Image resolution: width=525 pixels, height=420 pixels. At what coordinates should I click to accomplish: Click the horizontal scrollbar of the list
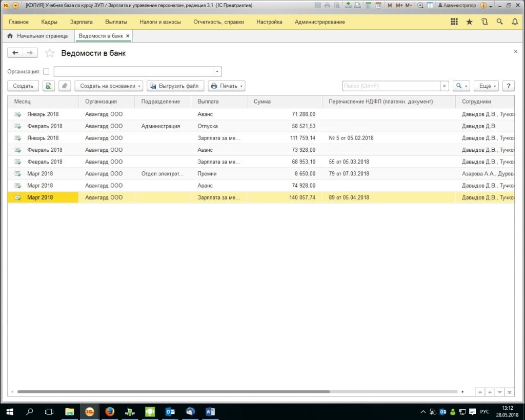pyautogui.click(x=174, y=392)
